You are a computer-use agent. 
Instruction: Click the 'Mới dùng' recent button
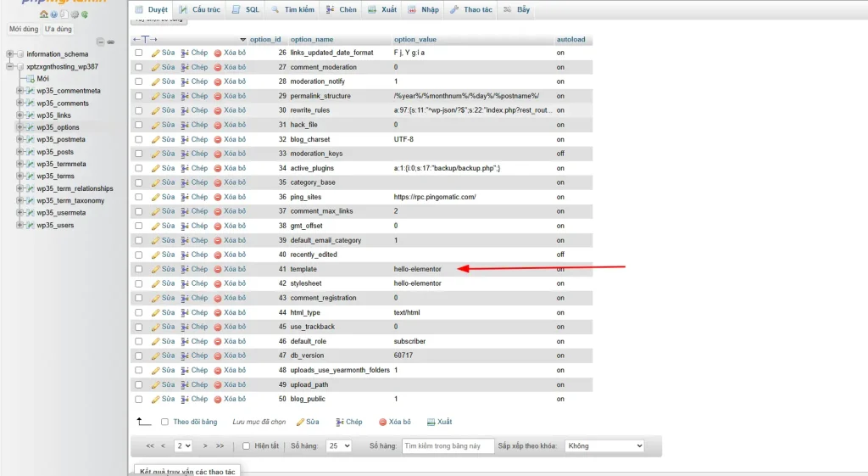point(24,30)
